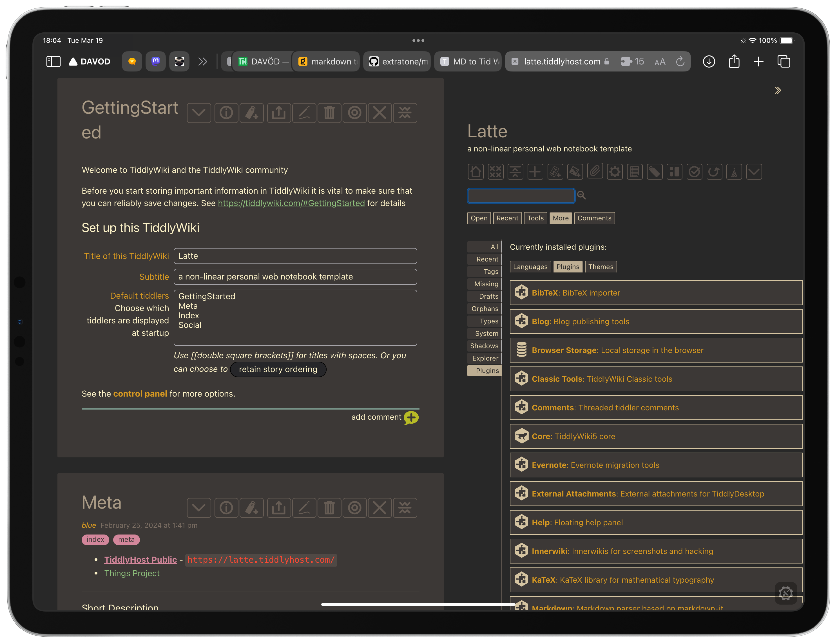Click the close-all tiddlers grid icon
The image size is (837, 644).
click(x=495, y=172)
